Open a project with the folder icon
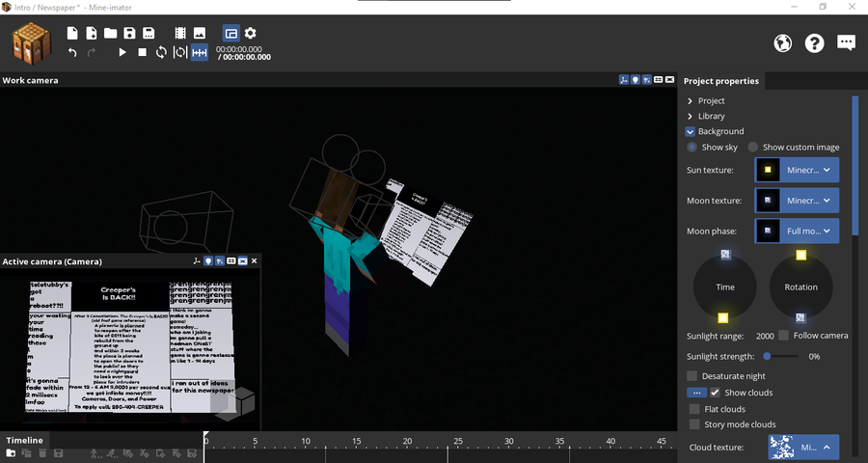The height and width of the screenshot is (463, 868). pos(110,33)
